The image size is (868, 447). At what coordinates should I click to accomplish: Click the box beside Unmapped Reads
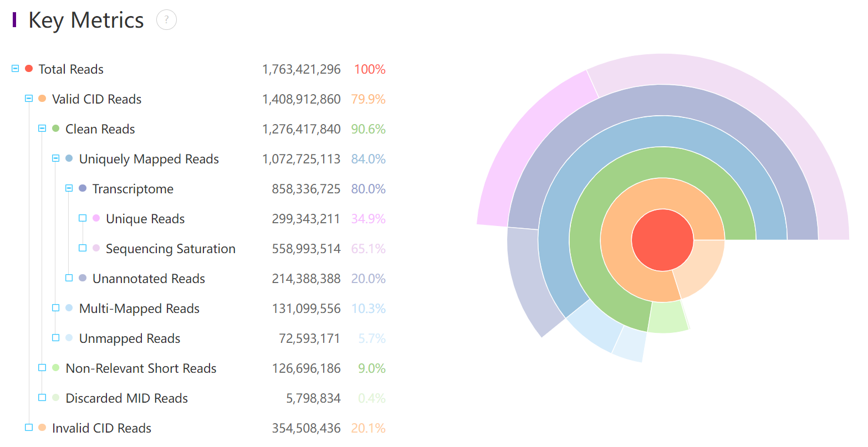55,338
